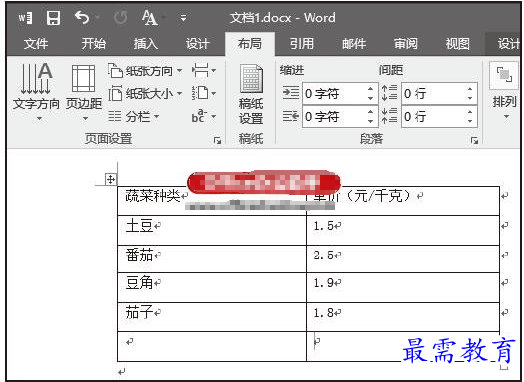This screenshot has height=382, width=524.
Task: Open the 排列 arrange dropdown
Action: click(x=505, y=91)
